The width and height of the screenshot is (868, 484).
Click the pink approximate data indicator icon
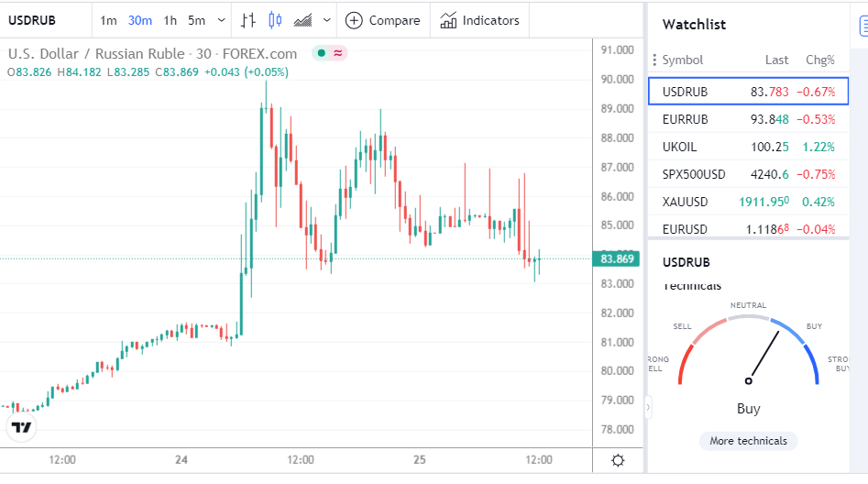click(x=337, y=53)
